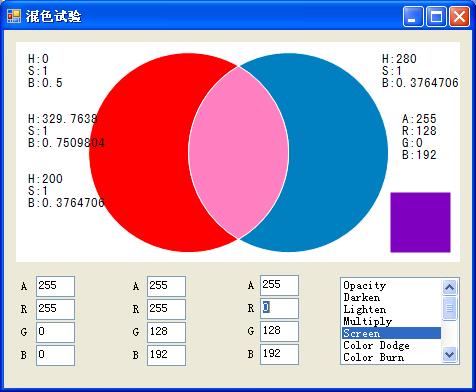The height and width of the screenshot is (392, 476).
Task: Close the window
Action: [459, 16]
